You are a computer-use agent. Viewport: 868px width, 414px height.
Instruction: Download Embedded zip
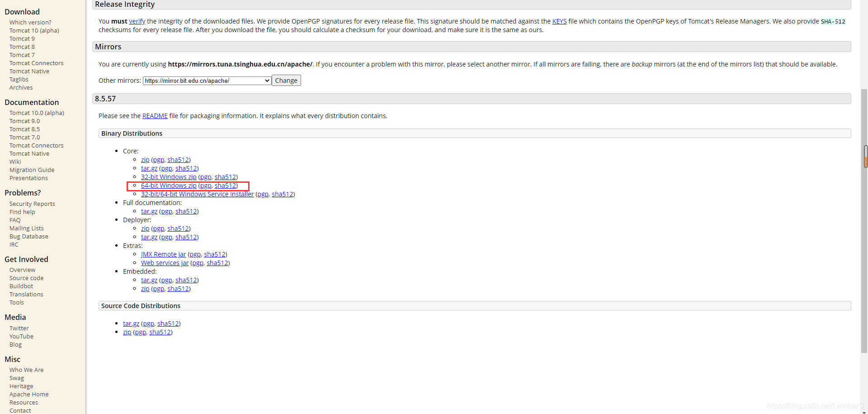(145, 289)
